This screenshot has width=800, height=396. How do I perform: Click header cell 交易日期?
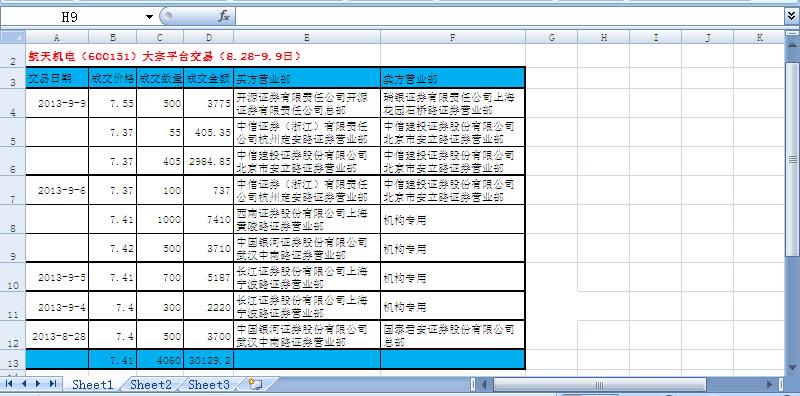[57, 79]
